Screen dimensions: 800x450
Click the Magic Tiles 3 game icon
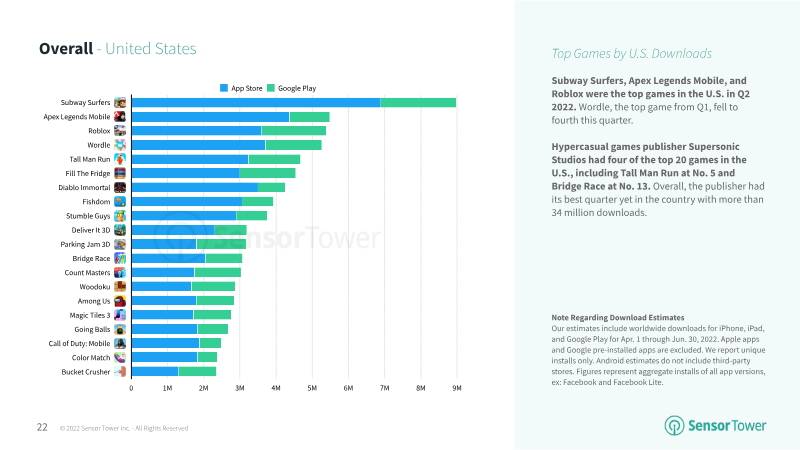coord(120,315)
